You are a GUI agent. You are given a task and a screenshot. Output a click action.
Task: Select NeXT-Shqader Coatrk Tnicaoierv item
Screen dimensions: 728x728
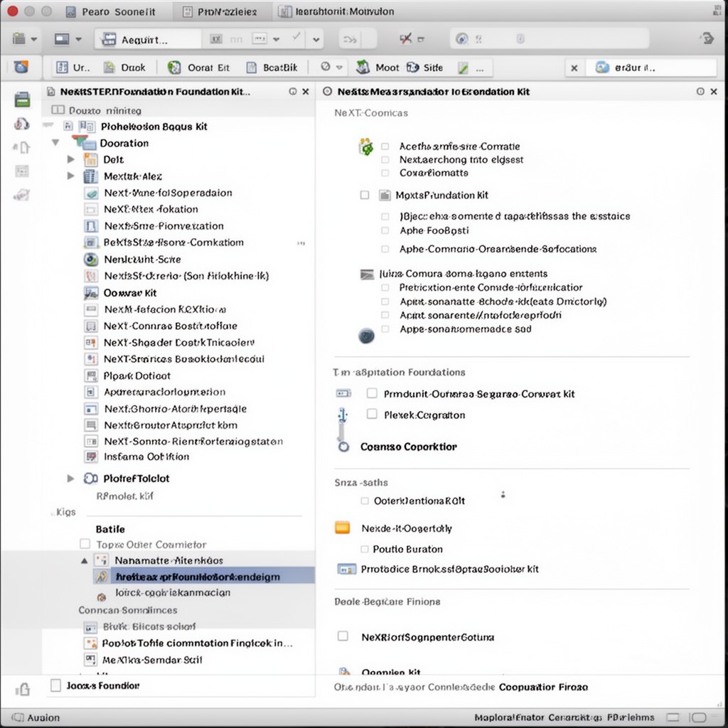[x=178, y=343]
